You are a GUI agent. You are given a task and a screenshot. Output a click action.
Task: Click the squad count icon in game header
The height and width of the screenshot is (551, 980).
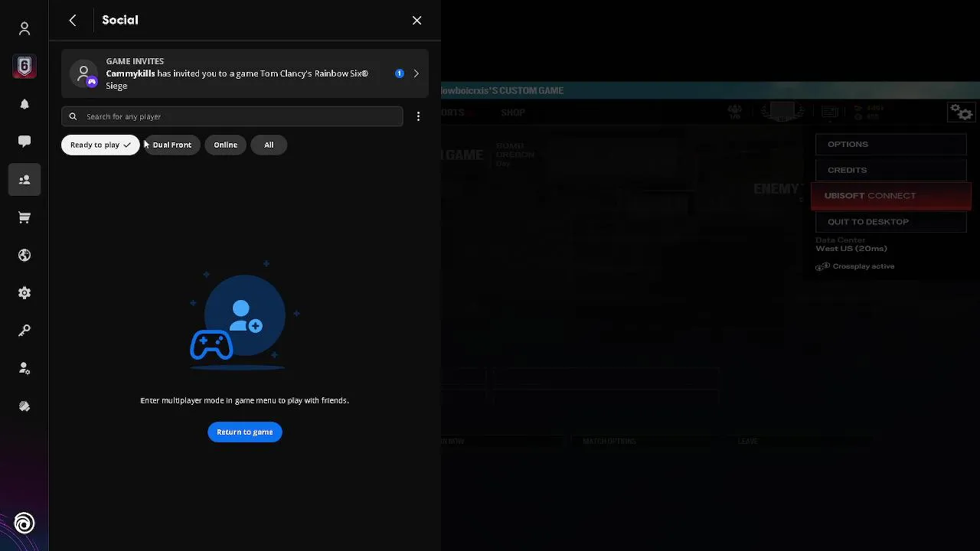[x=735, y=112]
